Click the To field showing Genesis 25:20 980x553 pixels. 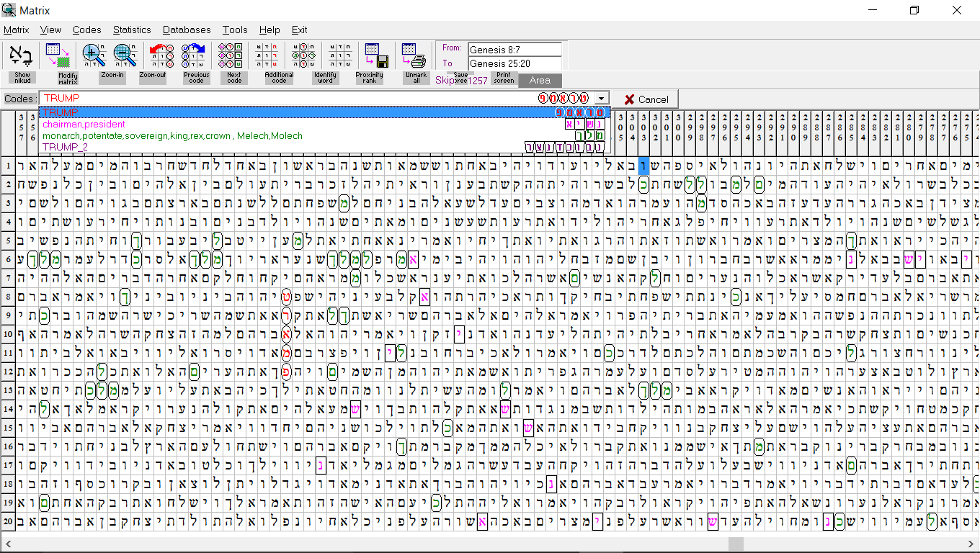(x=514, y=63)
